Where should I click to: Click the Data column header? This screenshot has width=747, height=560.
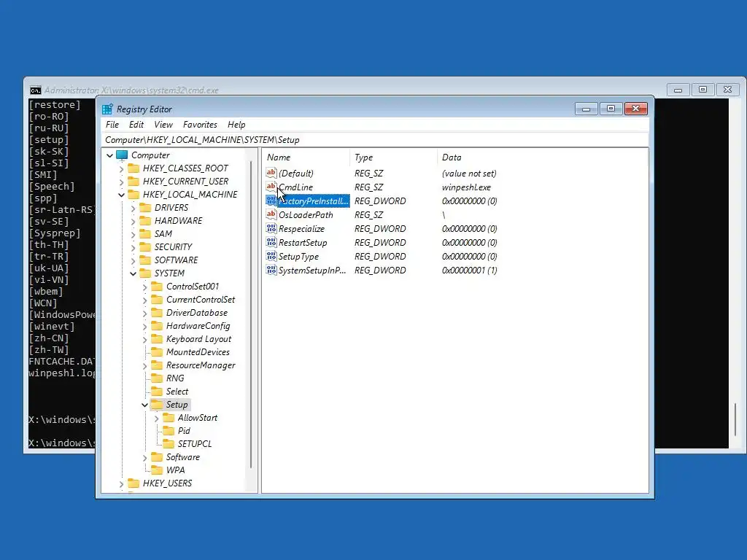tap(542, 157)
